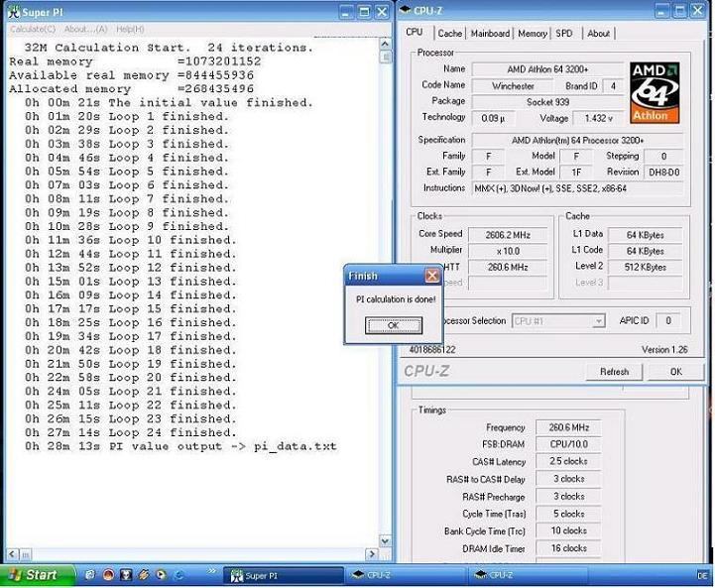Click the Super PI taskbar button
Screen dimensions: 715x588
pos(284,576)
